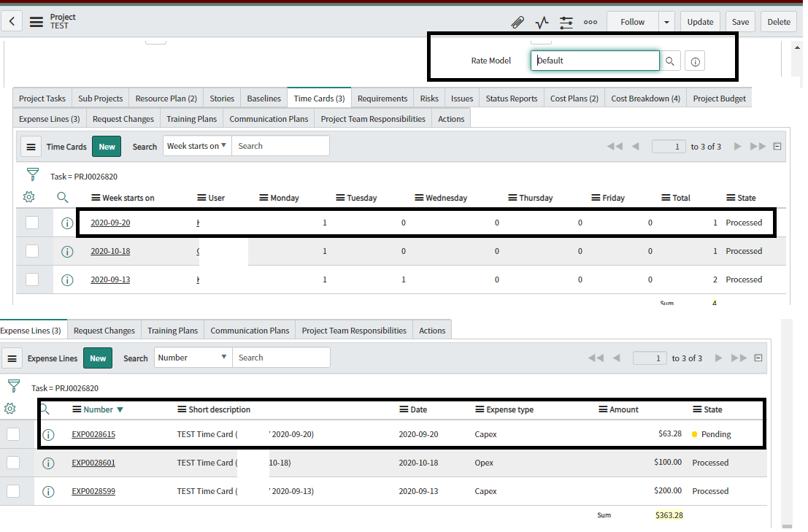Click the Time Cards search box

click(x=281, y=146)
